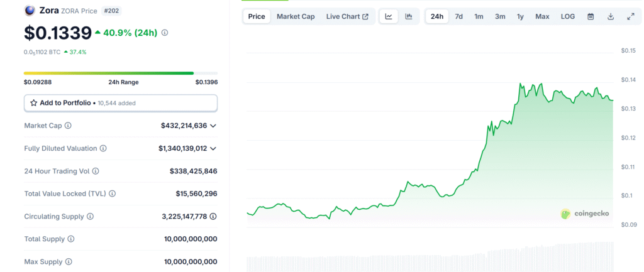
Task: Click the Zora coin logo
Action: pos(29,10)
